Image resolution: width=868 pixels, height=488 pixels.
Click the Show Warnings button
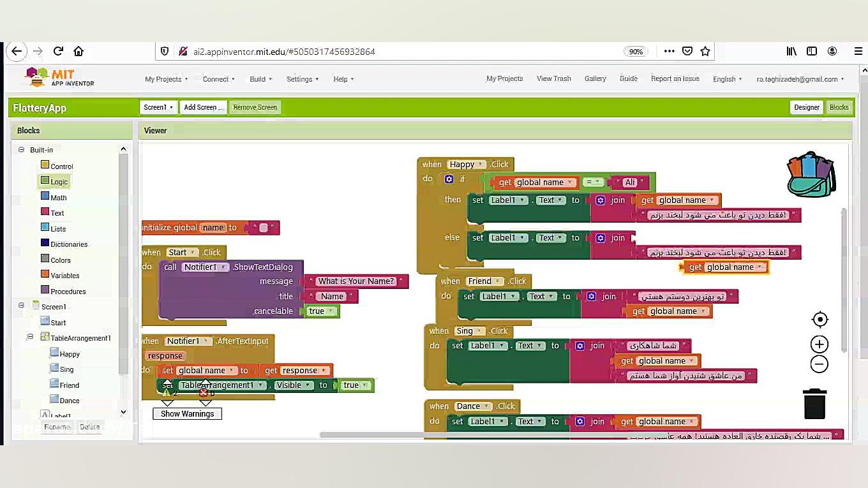coord(188,414)
